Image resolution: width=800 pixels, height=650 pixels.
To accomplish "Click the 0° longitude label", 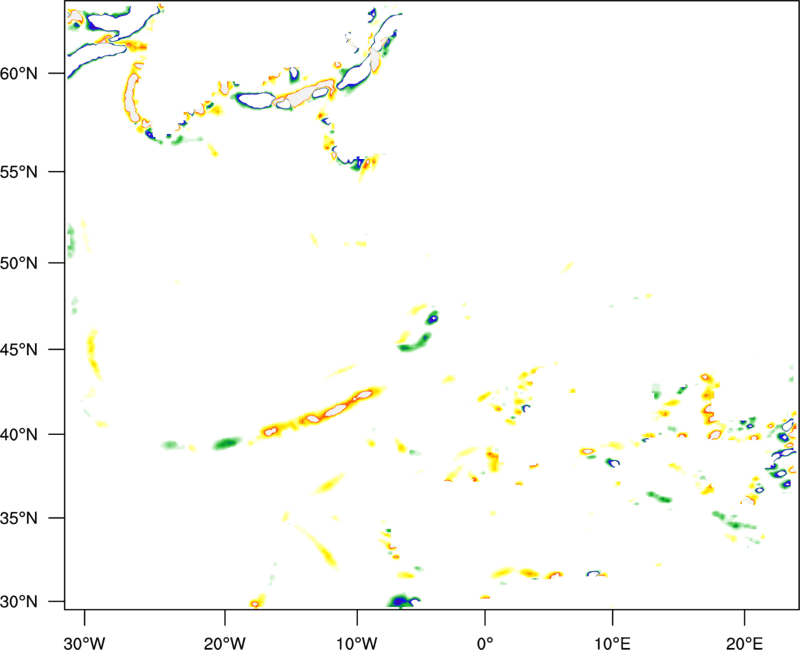I will 485,643.
